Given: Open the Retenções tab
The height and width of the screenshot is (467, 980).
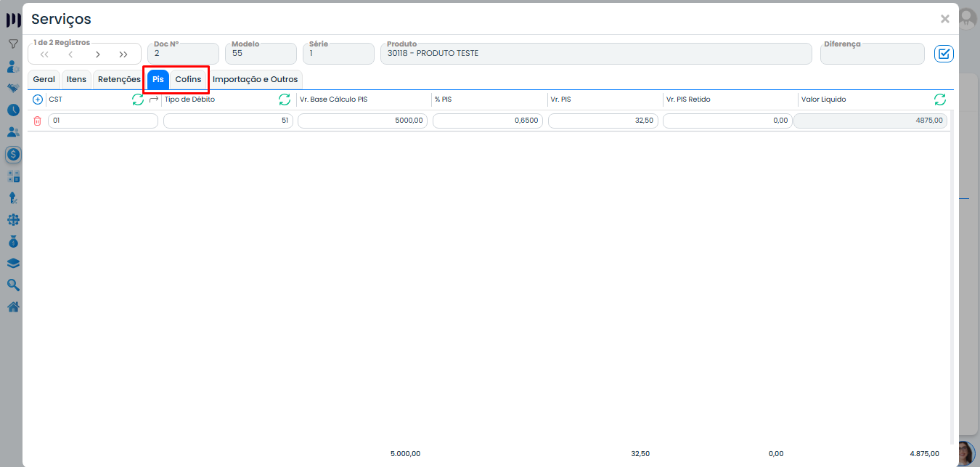Looking at the screenshot, I should (119, 79).
